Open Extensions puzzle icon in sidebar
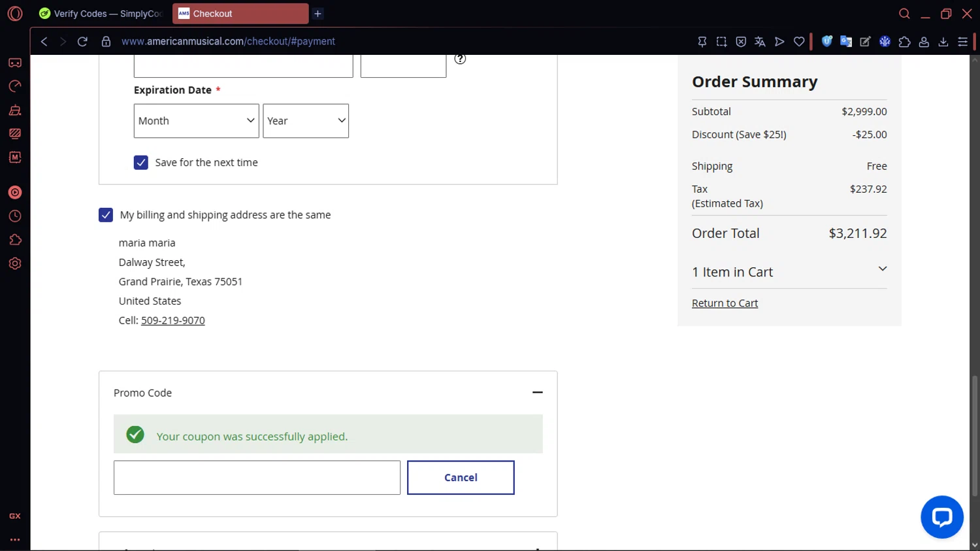Viewport: 980px width, 551px height. click(15, 240)
